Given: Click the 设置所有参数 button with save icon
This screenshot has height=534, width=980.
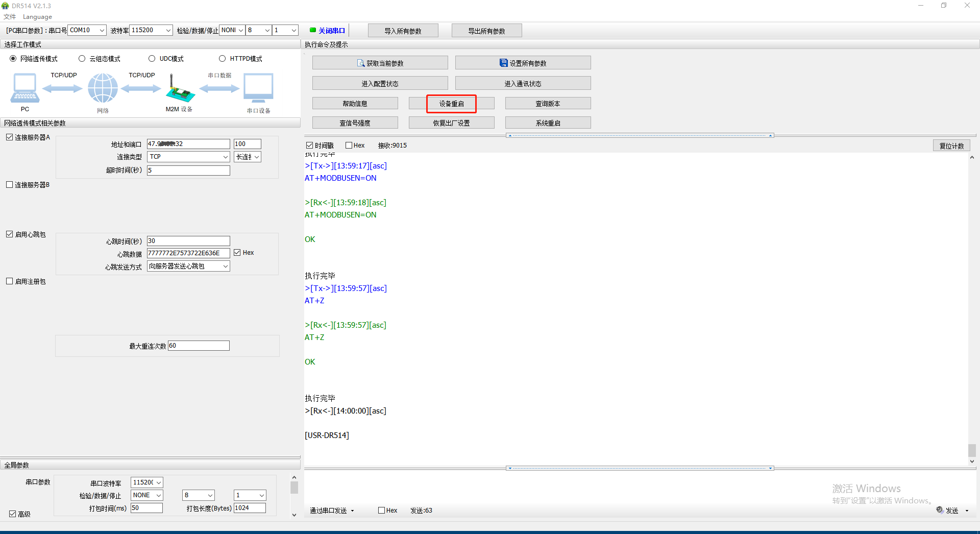Looking at the screenshot, I should click(x=523, y=63).
